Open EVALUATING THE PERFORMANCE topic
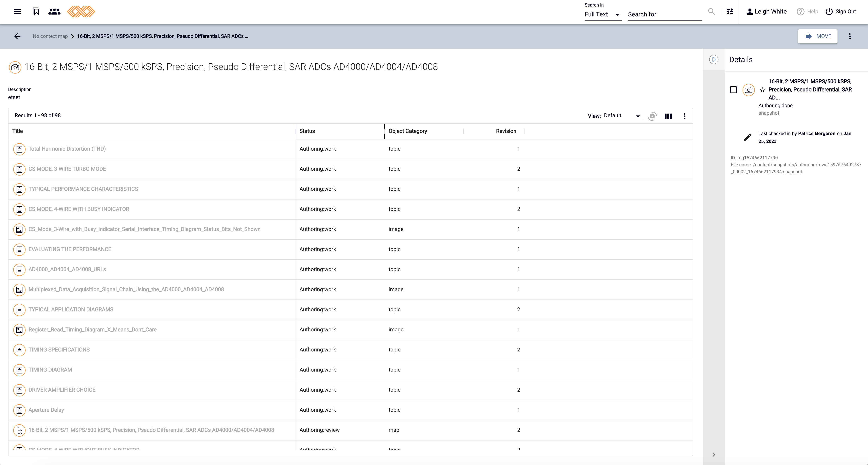 point(70,249)
